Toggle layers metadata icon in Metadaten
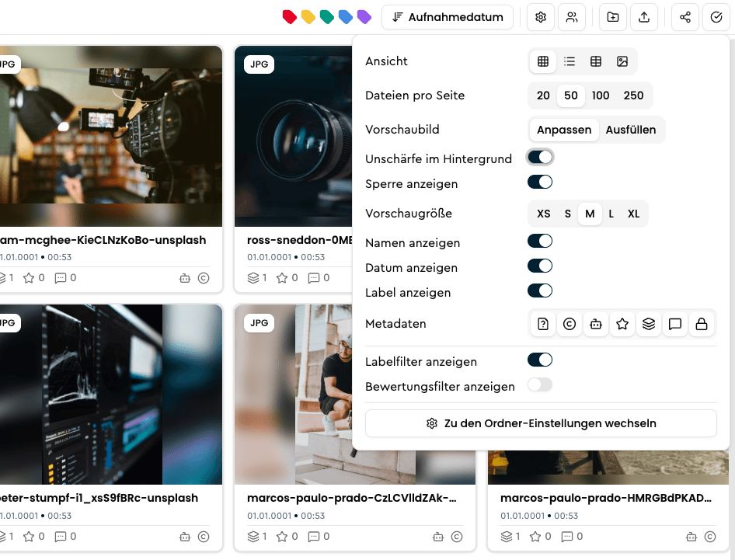The image size is (735, 560). click(x=648, y=324)
